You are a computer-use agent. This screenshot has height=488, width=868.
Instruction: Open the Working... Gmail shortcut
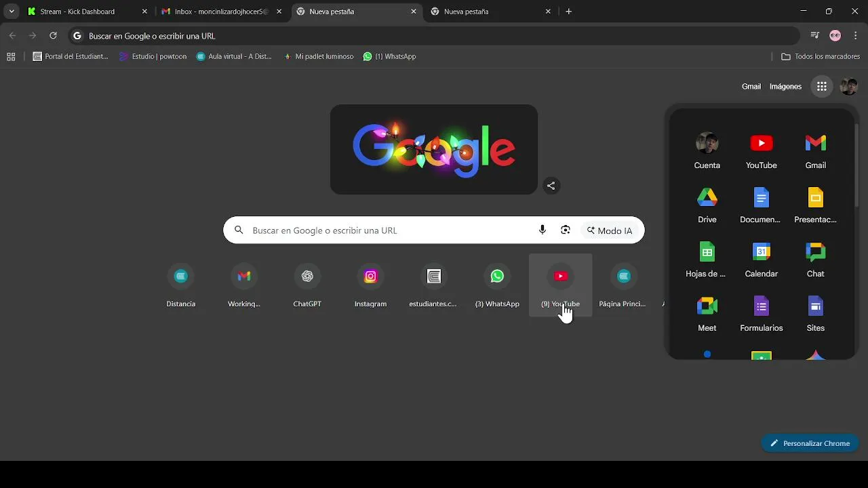point(244,285)
